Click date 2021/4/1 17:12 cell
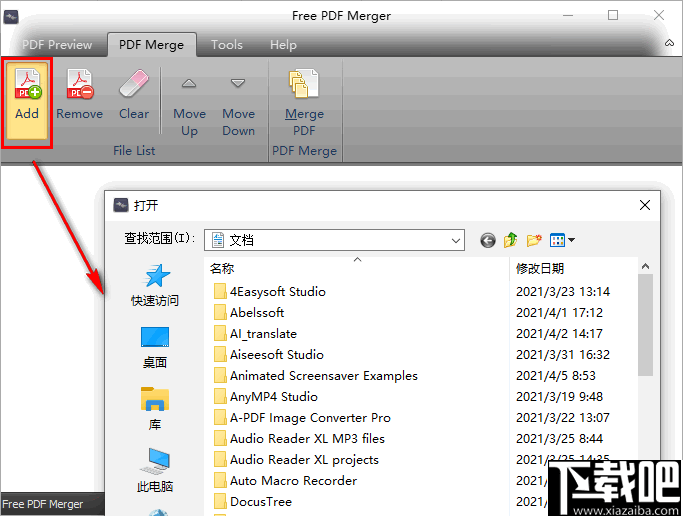Viewport: 683px width, 516px height. tap(559, 312)
